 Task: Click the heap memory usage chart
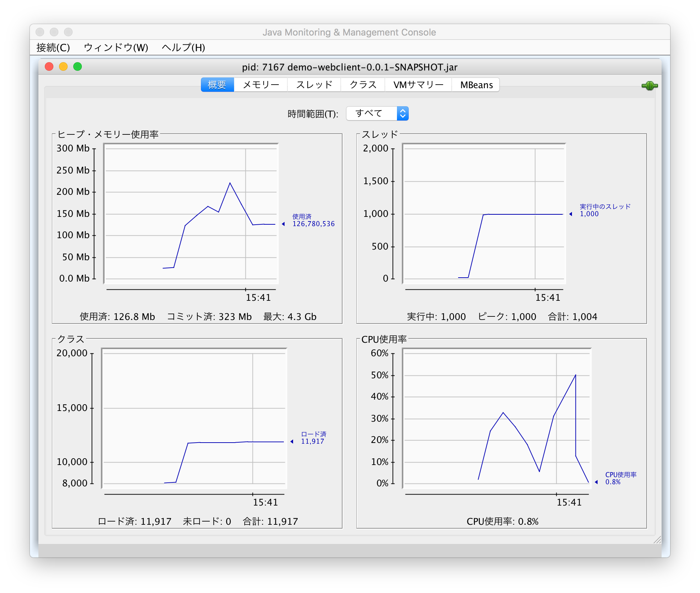(191, 213)
